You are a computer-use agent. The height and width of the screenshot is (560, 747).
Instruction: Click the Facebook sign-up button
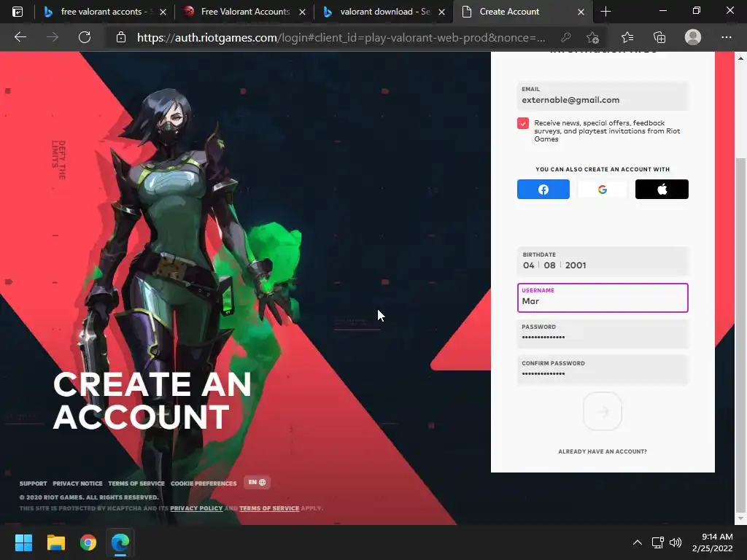tap(543, 189)
